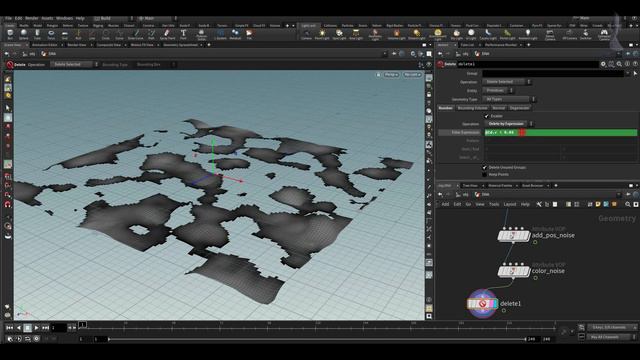Switch to the Performance Monitor tab
This screenshot has height=360, width=640.
coord(501,45)
